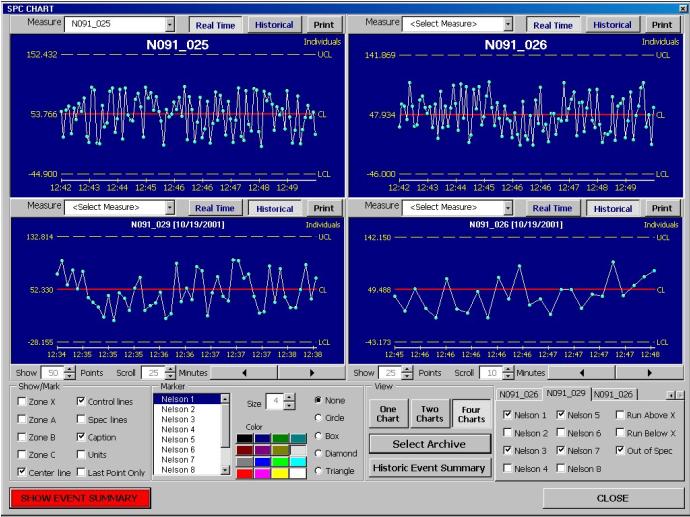The image size is (690, 517).
Task: Enable the Spec lines checkbox
Action: (81, 419)
